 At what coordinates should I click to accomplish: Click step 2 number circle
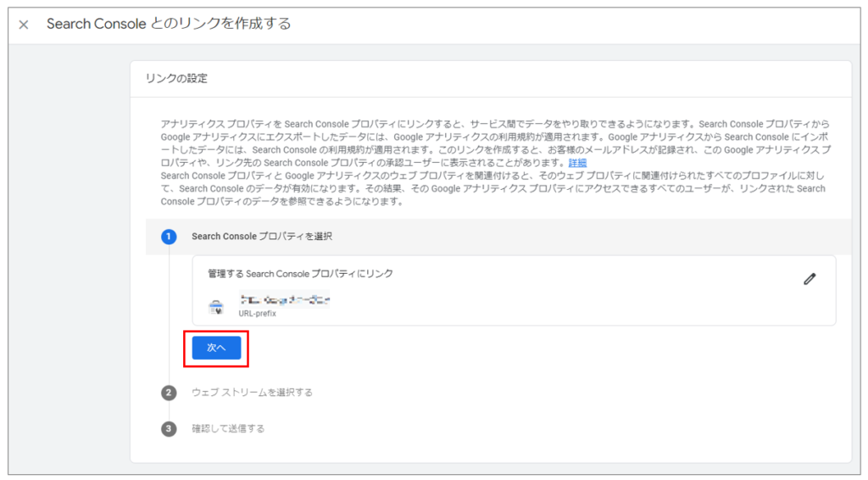click(x=169, y=393)
